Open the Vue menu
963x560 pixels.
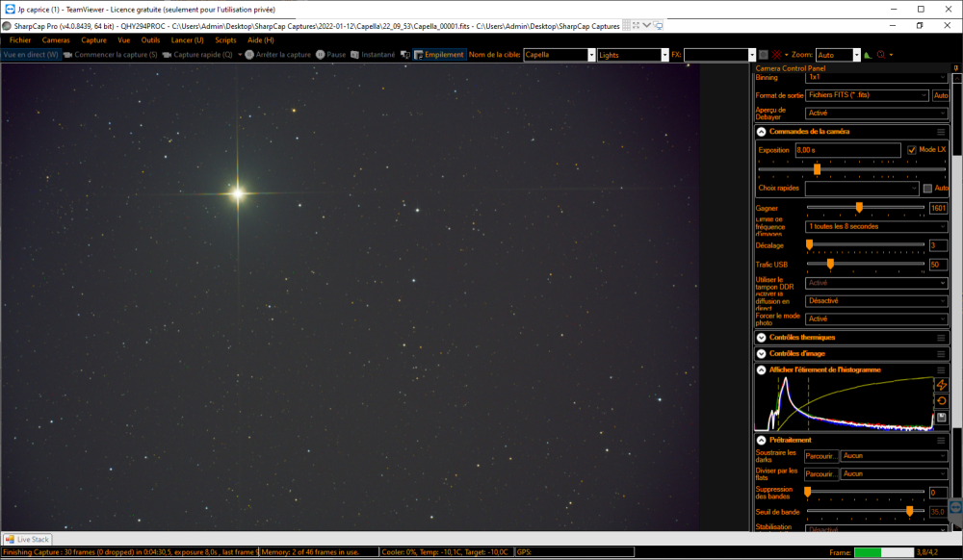[x=124, y=40]
